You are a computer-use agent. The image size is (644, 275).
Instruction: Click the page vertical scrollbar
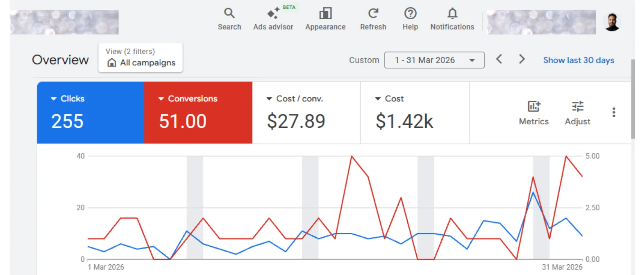pyautogui.click(x=633, y=99)
